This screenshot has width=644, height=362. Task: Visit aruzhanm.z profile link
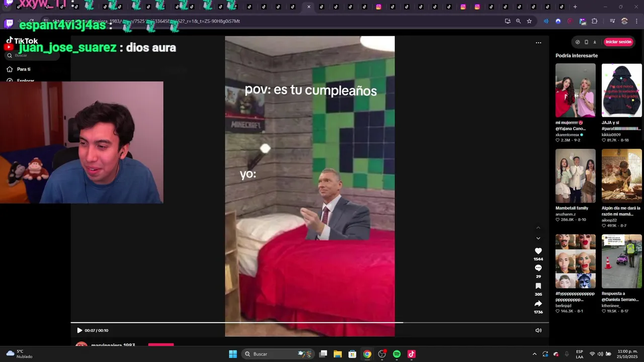click(x=566, y=214)
